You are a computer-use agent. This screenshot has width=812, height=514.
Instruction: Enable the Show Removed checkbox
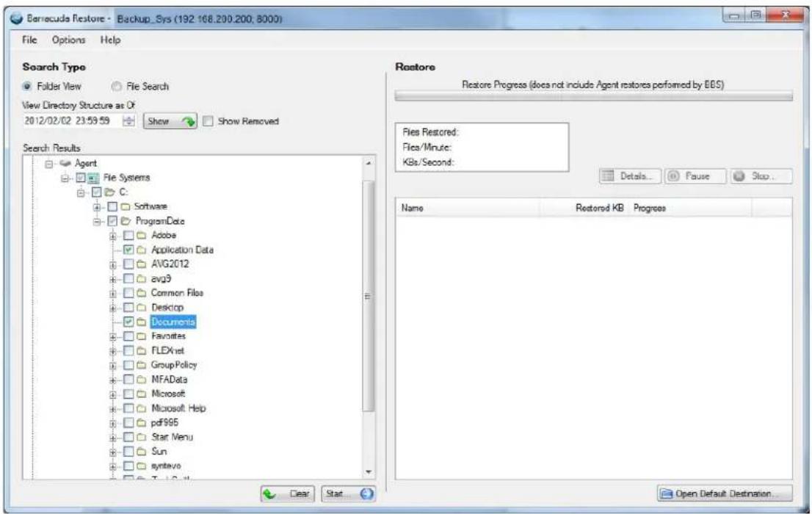tap(208, 121)
